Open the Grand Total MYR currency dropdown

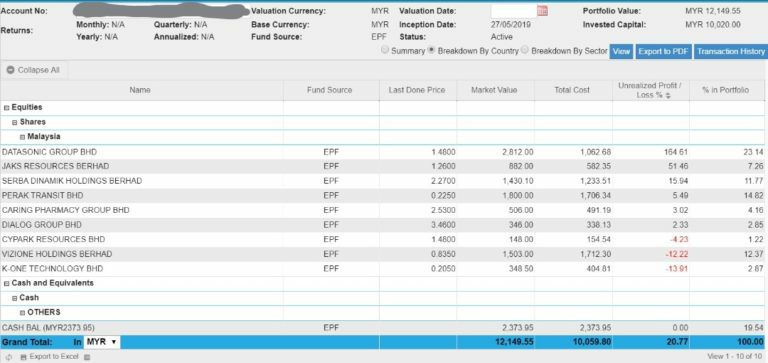[x=102, y=342]
